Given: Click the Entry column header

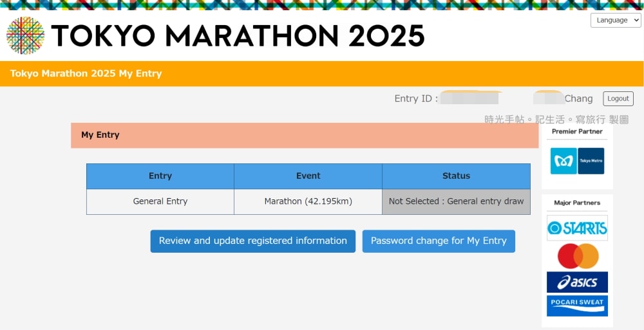Looking at the screenshot, I should coord(160,176).
